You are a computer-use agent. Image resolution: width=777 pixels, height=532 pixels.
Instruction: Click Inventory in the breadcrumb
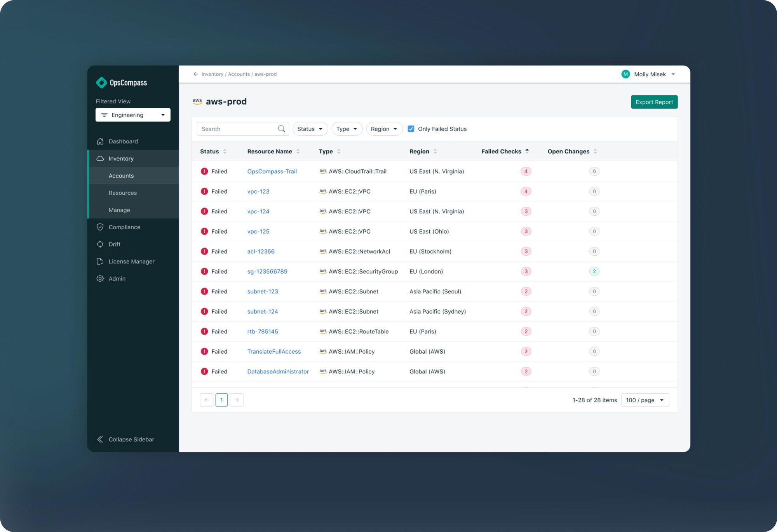point(213,74)
